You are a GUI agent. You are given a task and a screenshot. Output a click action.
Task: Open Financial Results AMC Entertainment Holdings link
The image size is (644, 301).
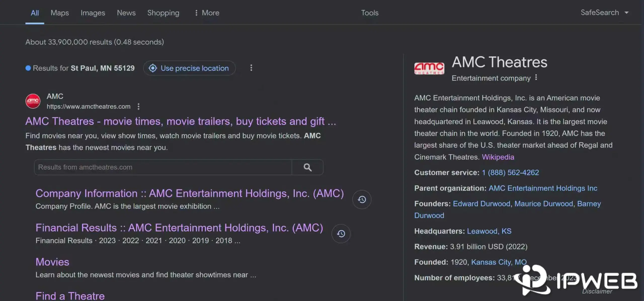pyautogui.click(x=179, y=228)
